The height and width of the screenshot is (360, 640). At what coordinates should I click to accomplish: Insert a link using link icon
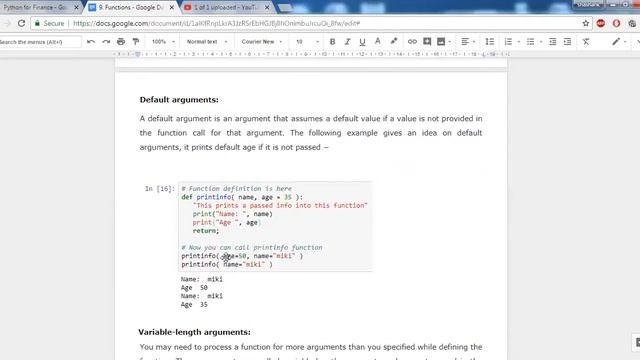tap(412, 42)
